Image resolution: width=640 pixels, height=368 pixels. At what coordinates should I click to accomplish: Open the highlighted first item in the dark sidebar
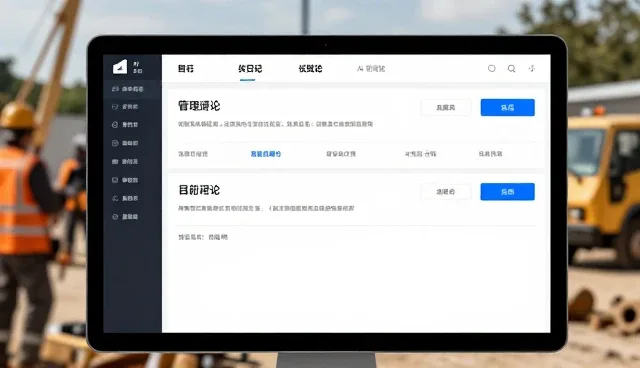(132, 89)
